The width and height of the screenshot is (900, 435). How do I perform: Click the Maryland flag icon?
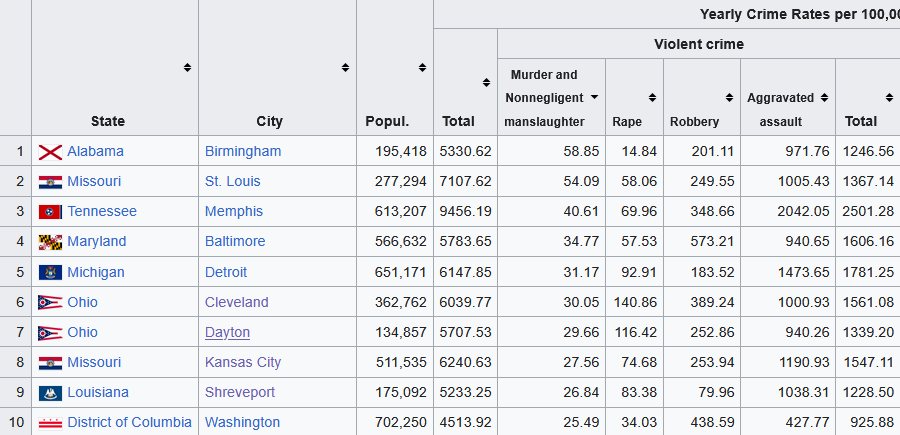[51, 242]
